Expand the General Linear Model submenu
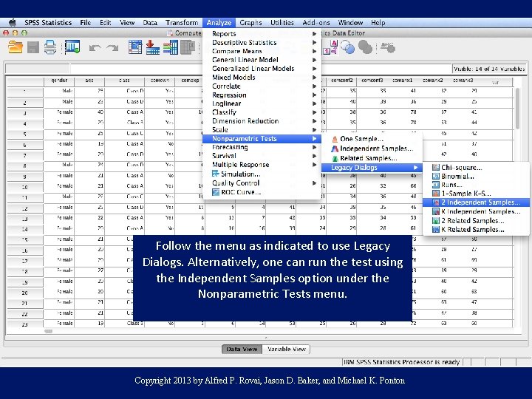 click(262, 60)
